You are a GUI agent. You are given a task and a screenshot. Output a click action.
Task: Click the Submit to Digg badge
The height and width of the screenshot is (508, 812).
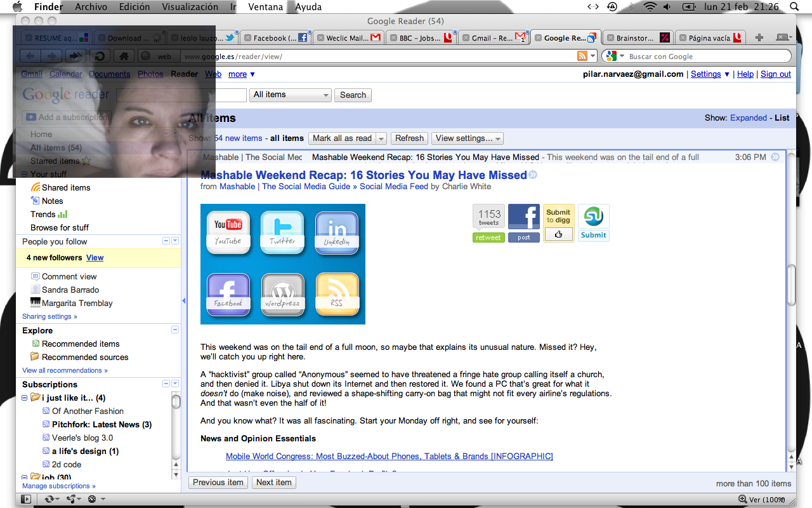558,222
